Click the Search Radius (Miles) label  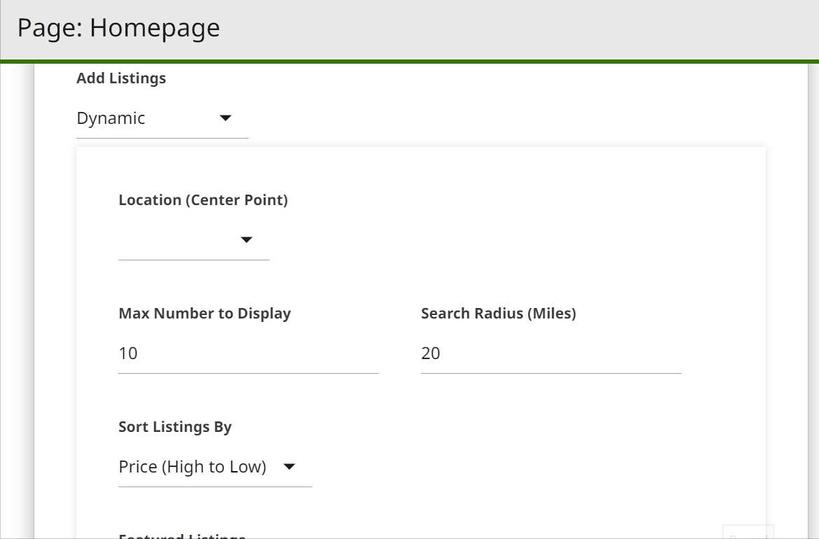[x=498, y=313]
